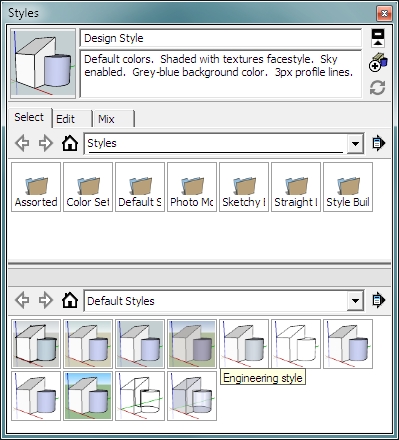Click lower pane forward arrow

(x=46, y=300)
